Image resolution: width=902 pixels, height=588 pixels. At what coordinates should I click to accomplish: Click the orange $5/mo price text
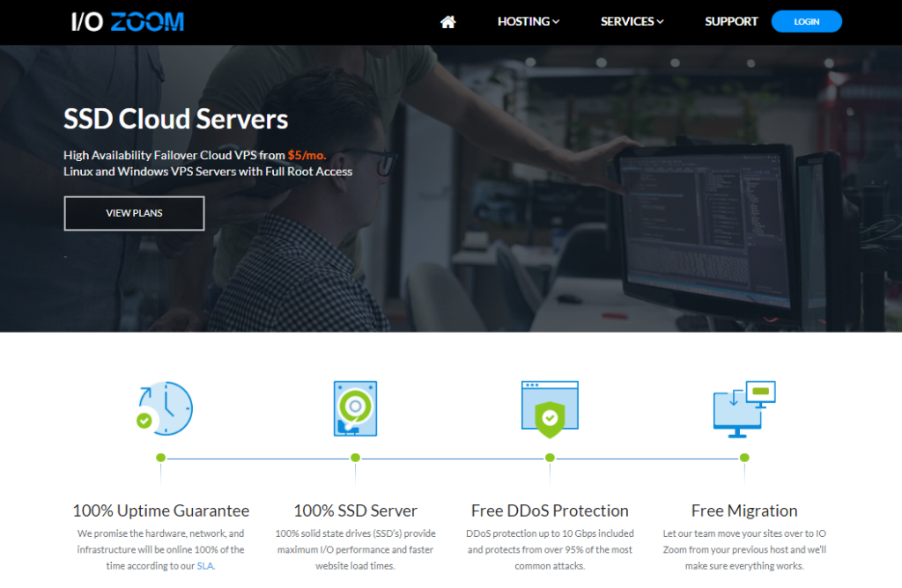(307, 155)
